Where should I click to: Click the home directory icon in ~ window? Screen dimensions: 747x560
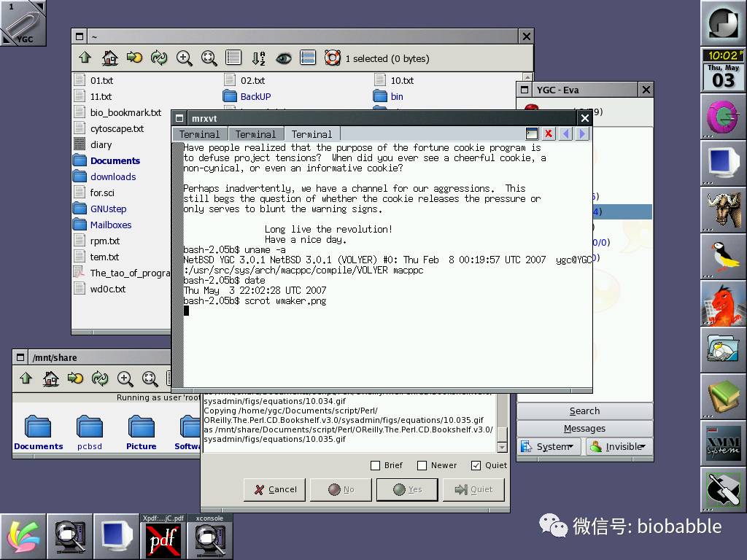[x=109, y=58]
